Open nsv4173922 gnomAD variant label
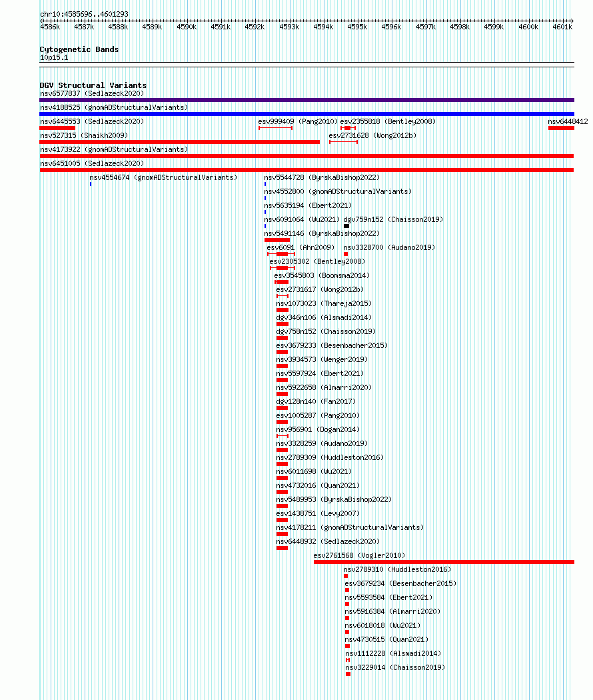Image resolution: width=593 pixels, height=700 pixels. (x=114, y=149)
